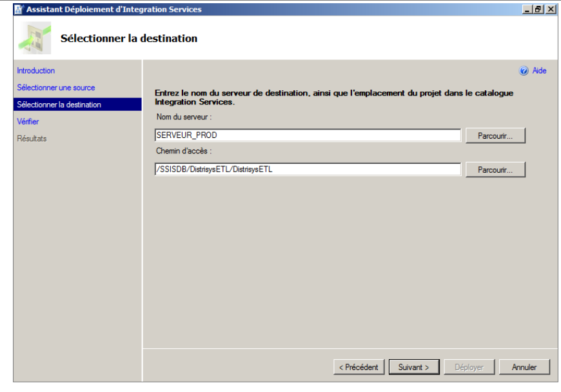This screenshot has width=561, height=392.
Task: Open the Aide help link
Action: (x=539, y=71)
